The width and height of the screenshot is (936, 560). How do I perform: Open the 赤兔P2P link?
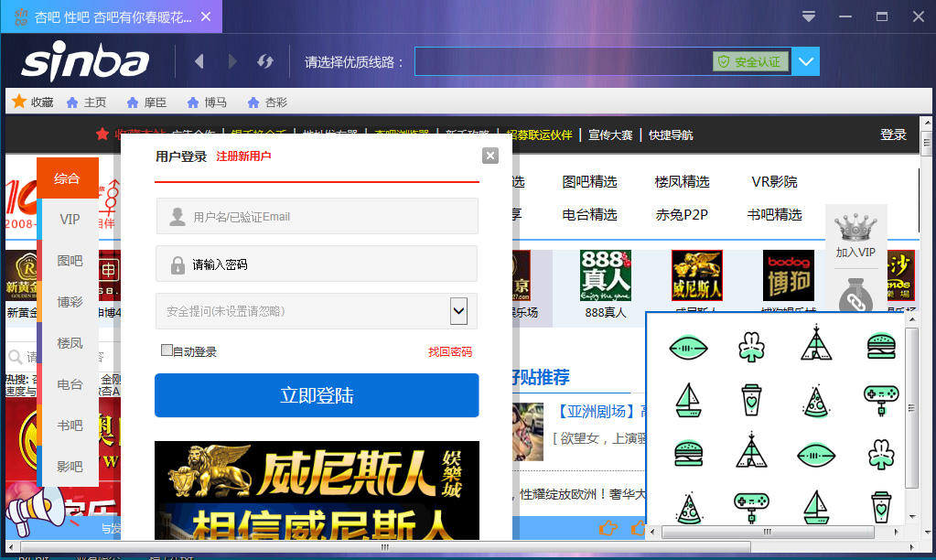pos(682,214)
